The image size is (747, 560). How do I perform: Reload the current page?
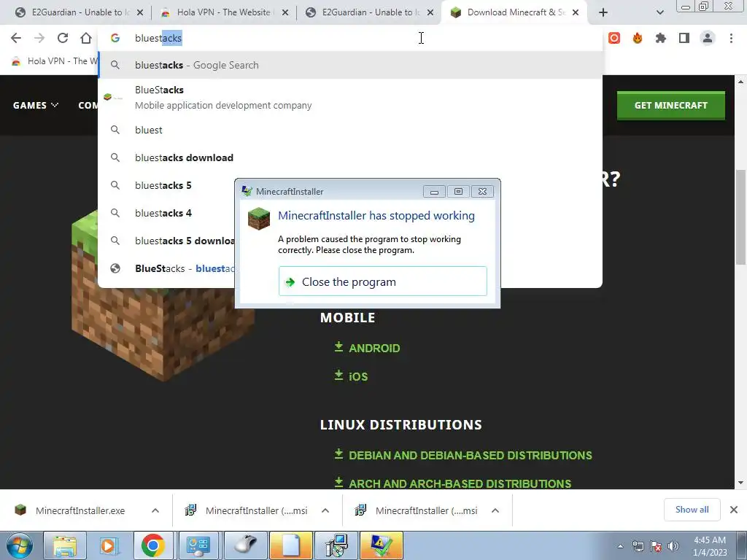point(63,38)
